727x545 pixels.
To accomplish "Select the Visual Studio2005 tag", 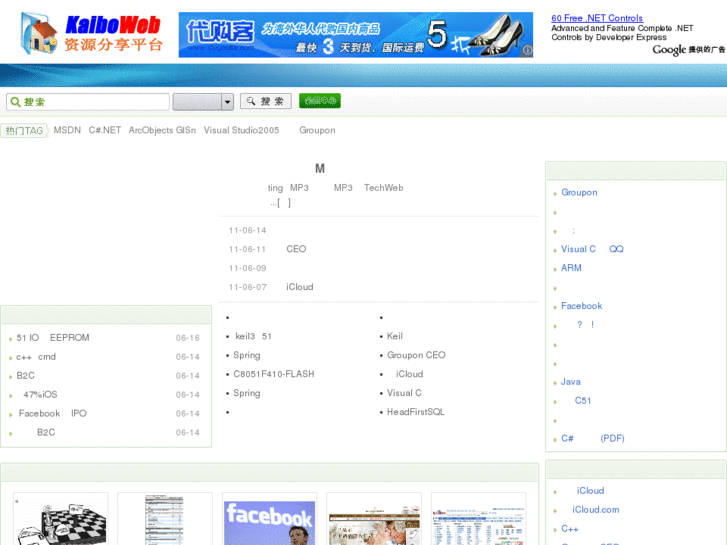I will (241, 130).
